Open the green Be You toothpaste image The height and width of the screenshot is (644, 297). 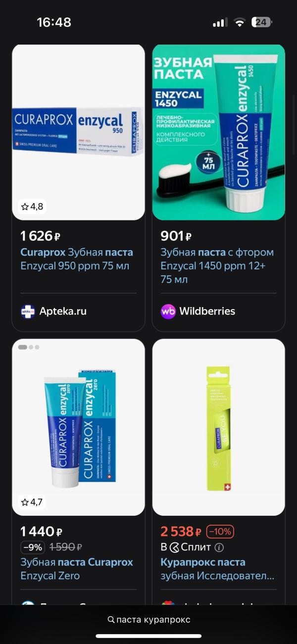click(219, 427)
